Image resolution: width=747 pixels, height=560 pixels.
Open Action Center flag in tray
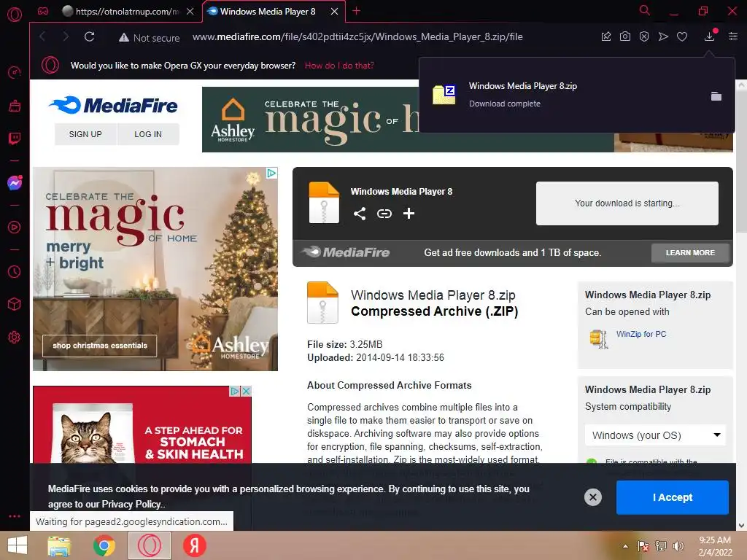[643, 546]
